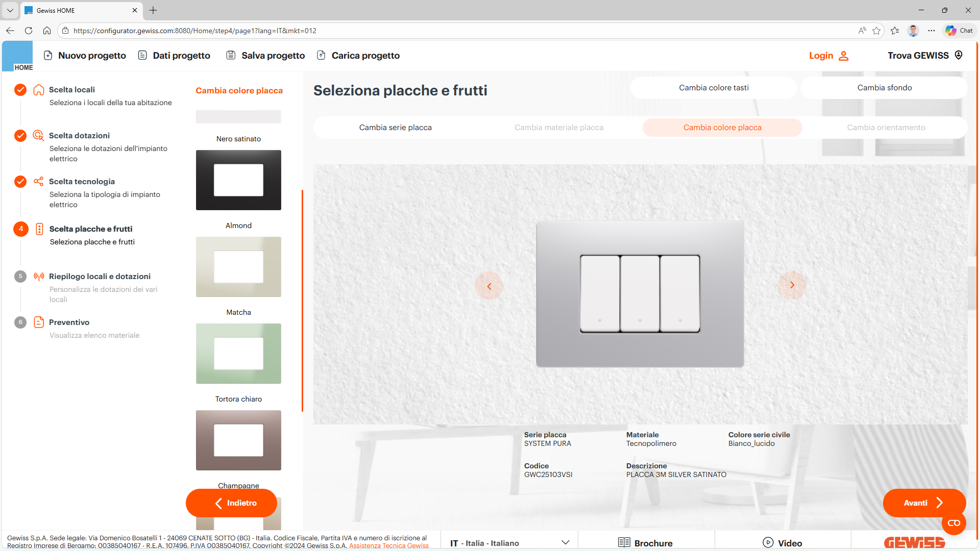Open the Nuovo progetto icon

48,55
